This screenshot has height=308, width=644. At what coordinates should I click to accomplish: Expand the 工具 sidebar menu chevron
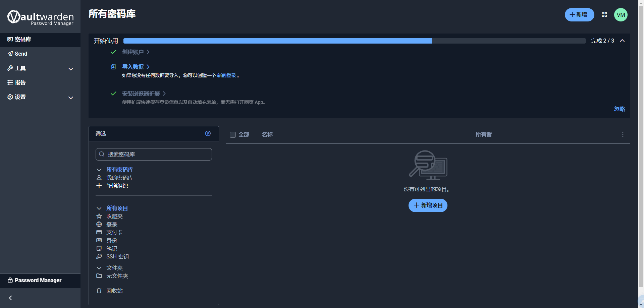pyautogui.click(x=71, y=69)
